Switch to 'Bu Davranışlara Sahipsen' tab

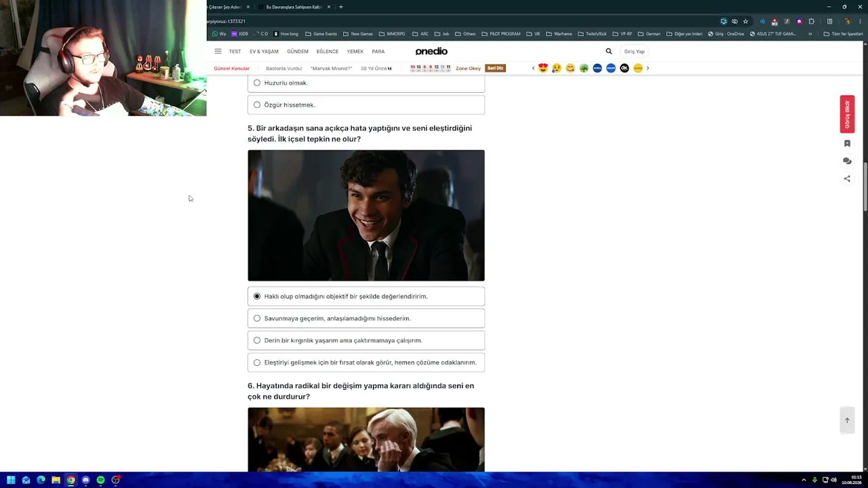tap(295, 7)
